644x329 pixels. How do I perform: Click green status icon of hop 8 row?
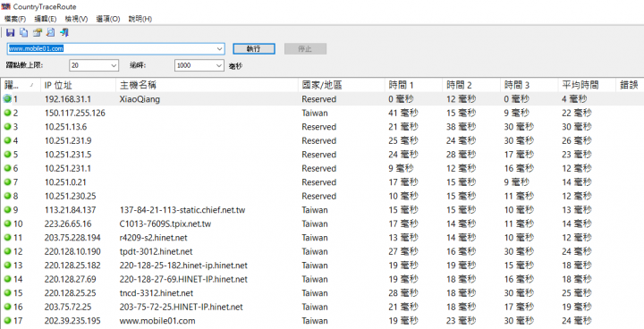click(7, 196)
